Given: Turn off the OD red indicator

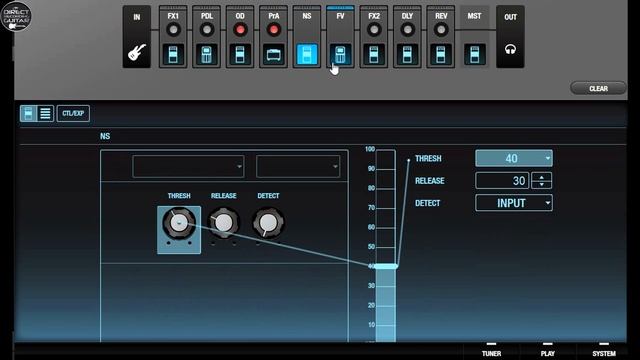Looking at the screenshot, I should click(240, 30).
